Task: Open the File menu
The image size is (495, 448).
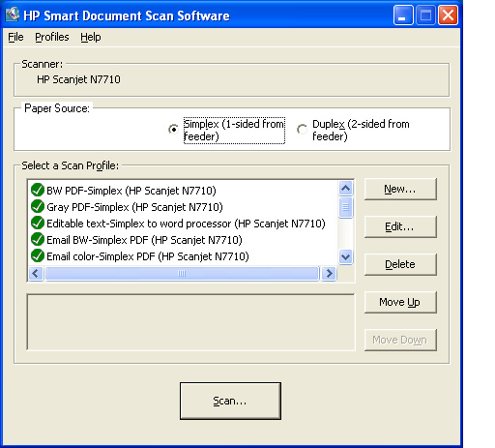Action: coord(15,37)
